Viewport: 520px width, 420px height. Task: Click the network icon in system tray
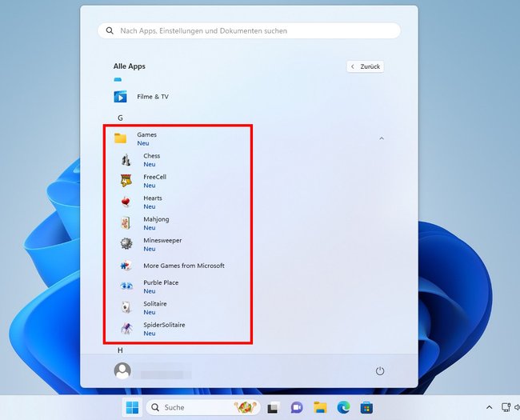pos(506,407)
